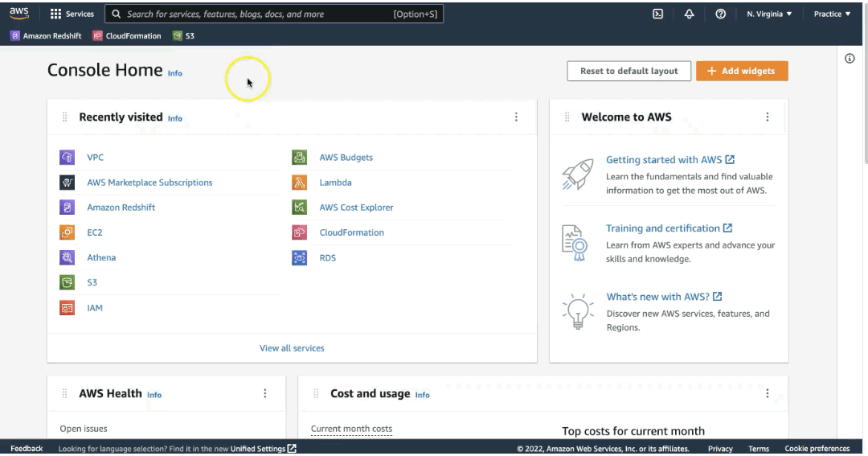Click Info next to Cost and usage

point(423,395)
